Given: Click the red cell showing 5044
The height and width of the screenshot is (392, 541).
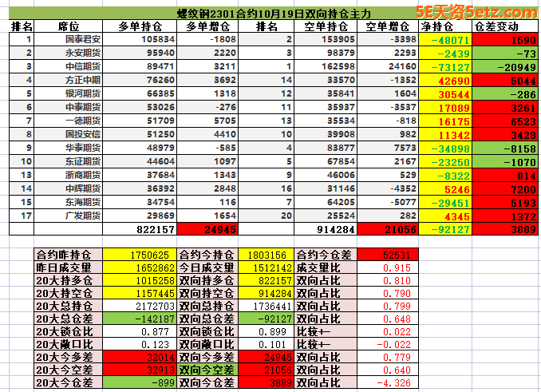Looking at the screenshot, I should [505, 80].
